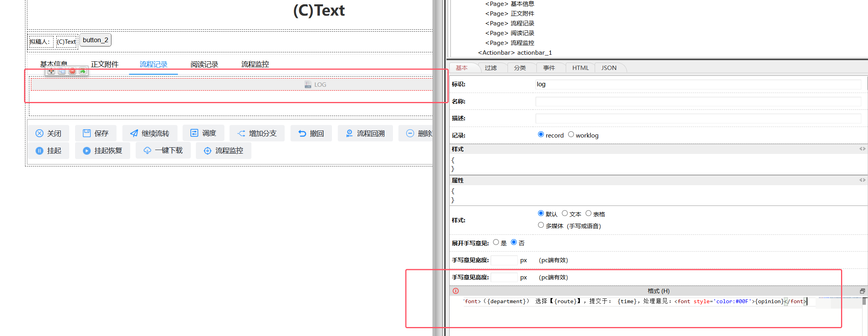Select <Page> 基本信息 in the tree
This screenshot has height=336, width=868.
click(510, 4)
